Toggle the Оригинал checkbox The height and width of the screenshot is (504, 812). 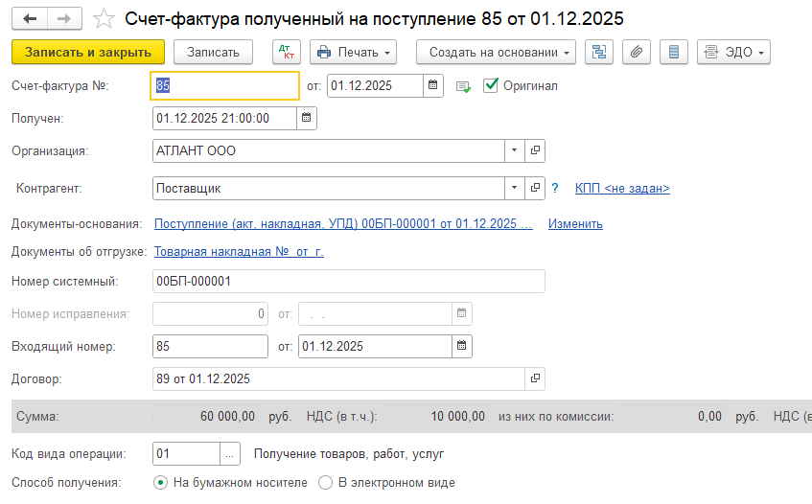(491, 85)
